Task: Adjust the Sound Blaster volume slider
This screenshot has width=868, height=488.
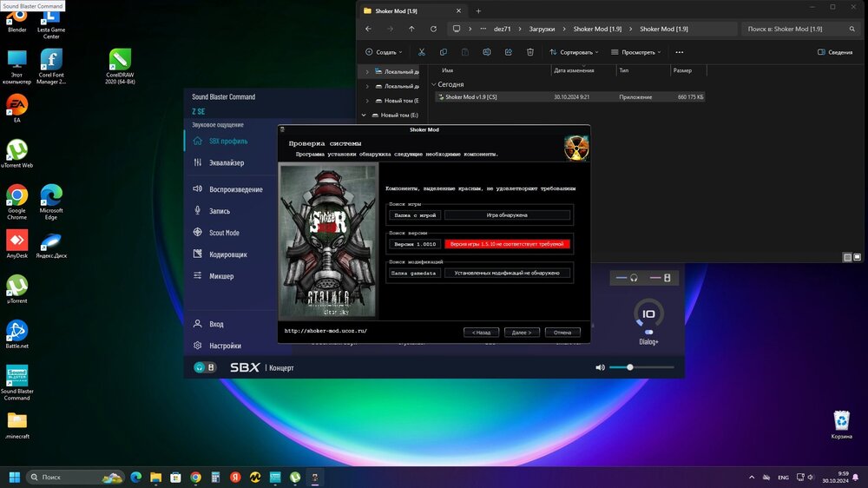Action: [630, 367]
